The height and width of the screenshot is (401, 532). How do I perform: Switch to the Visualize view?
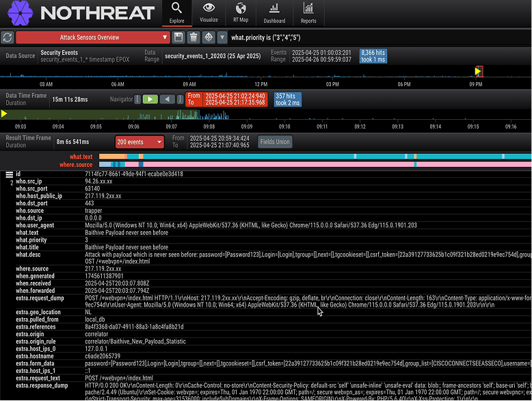tap(209, 12)
